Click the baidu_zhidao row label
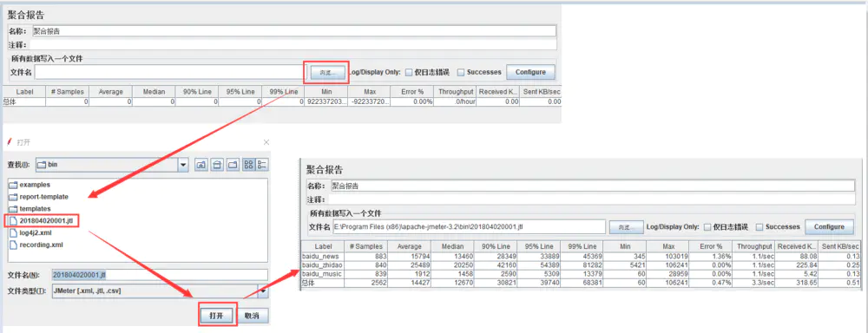868x333 pixels. [322, 265]
